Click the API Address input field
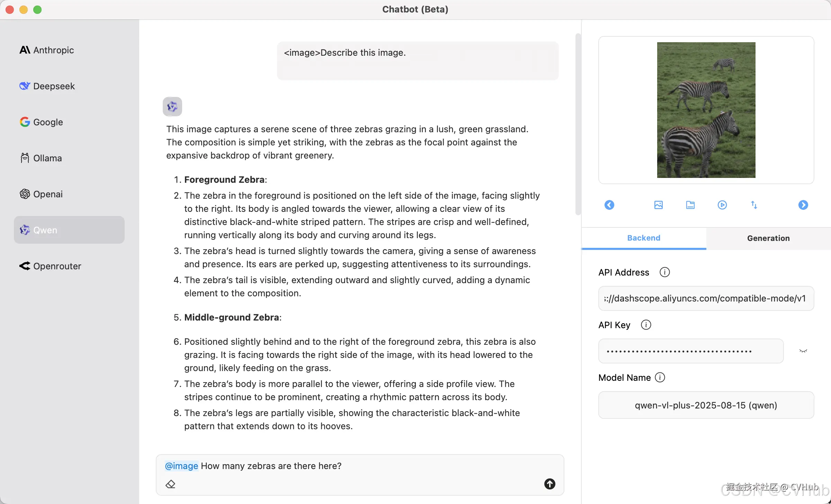 coord(706,298)
